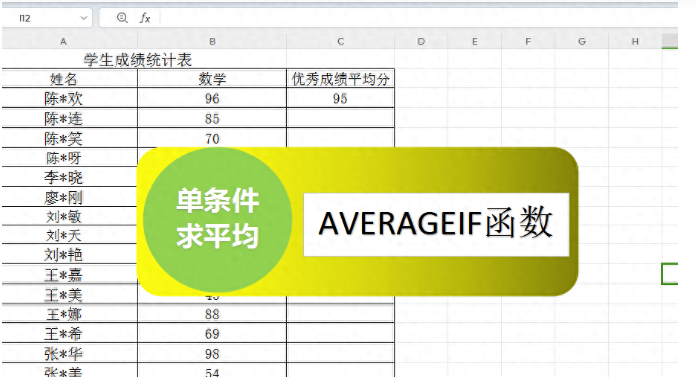This screenshot has height=377, width=696.
Task: Open the fx insert function icon
Action: click(x=145, y=18)
